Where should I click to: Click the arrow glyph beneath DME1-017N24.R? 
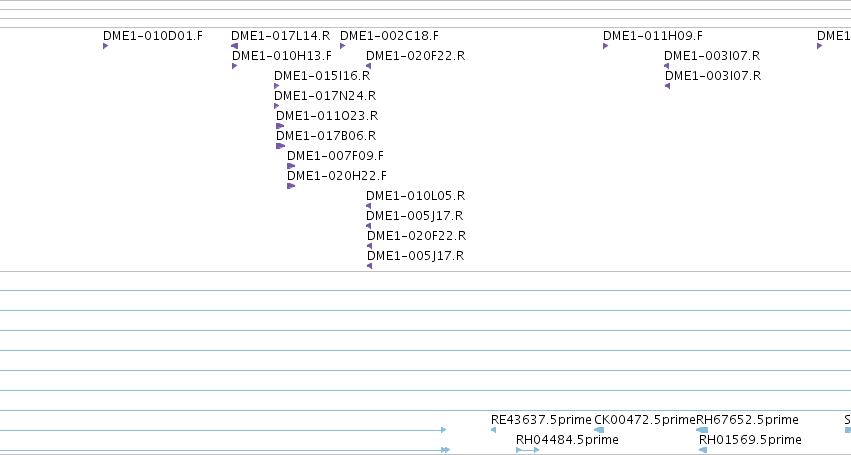277,106
